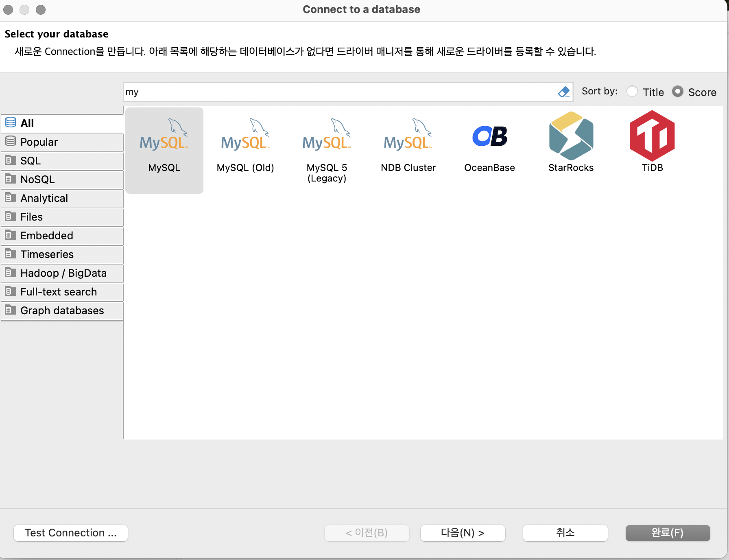Image resolution: width=729 pixels, height=560 pixels.
Task: Click the Full-text search folder icon
Action: point(11,291)
